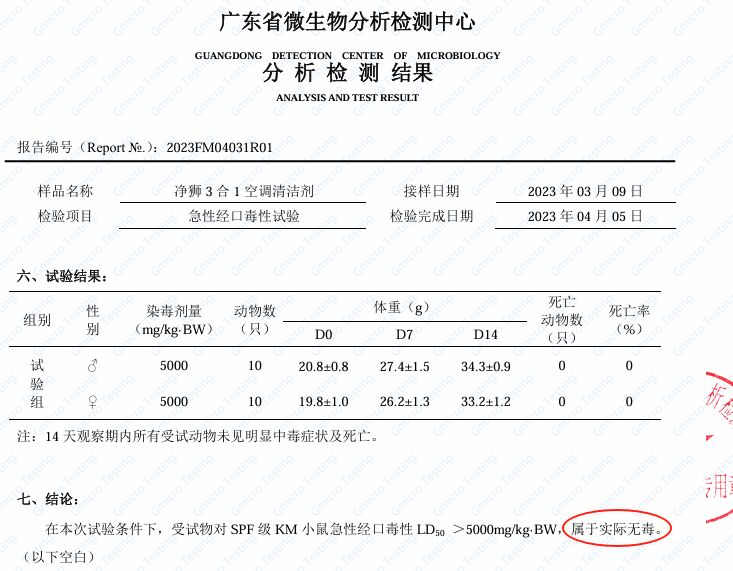Viewport: 733px width, 571px height.
Task: Click the sample name 净狮3合1空调清洁剂
Action: click(244, 191)
